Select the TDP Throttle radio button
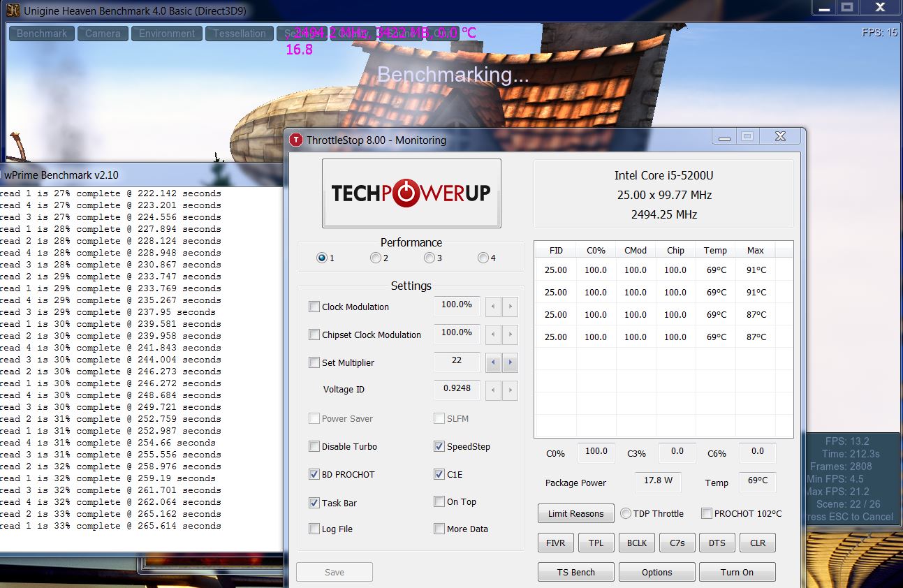The image size is (903, 588). click(x=626, y=513)
